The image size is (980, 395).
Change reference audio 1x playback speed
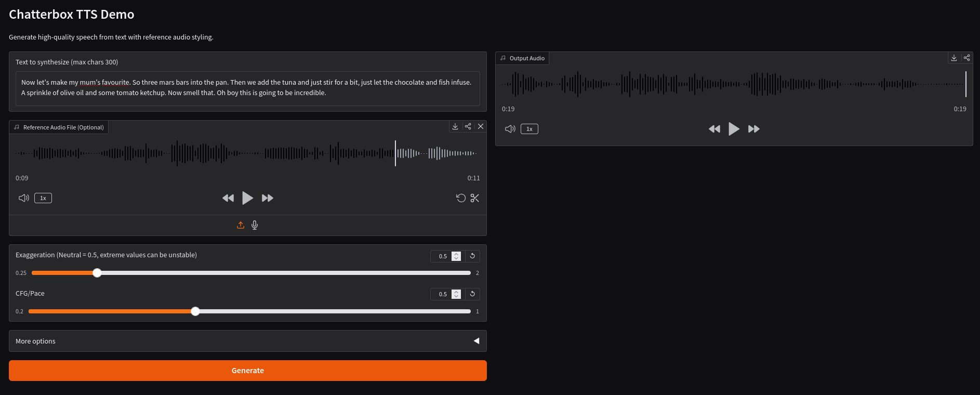click(x=43, y=198)
